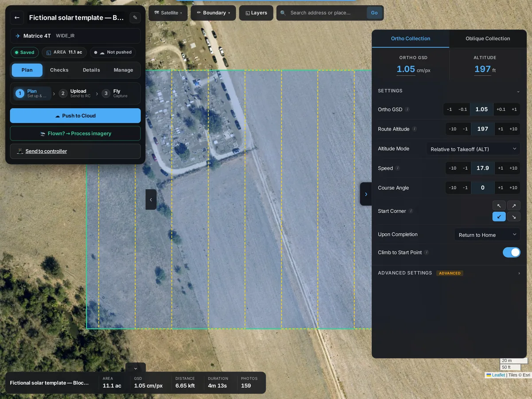Open the Layers panel button
Screen dimensions: 532x399
(256, 13)
